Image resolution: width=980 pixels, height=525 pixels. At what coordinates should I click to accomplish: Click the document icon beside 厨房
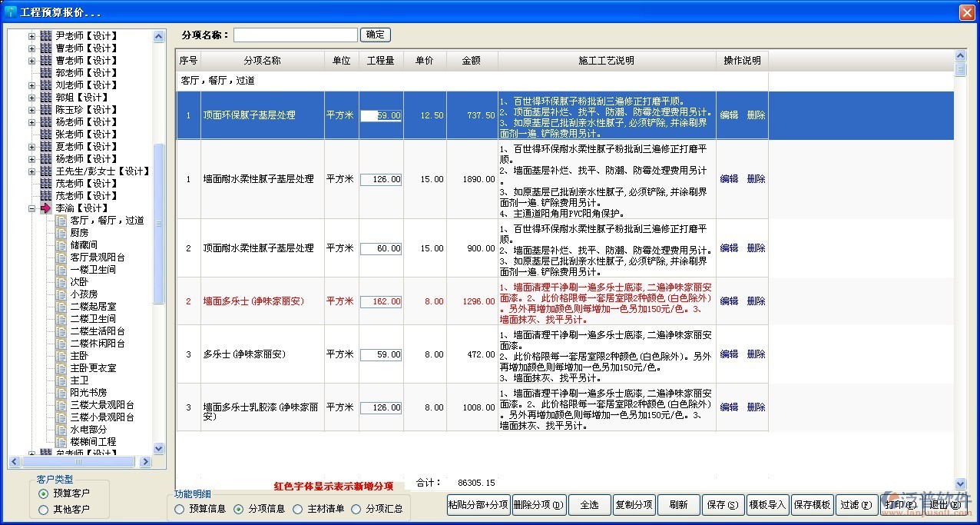pyautogui.click(x=61, y=233)
